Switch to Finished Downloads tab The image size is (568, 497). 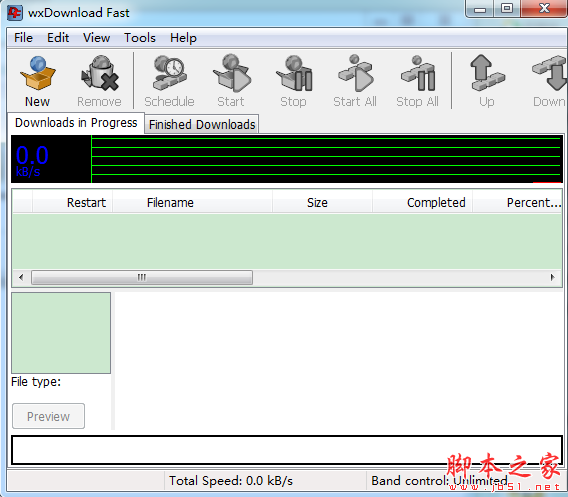point(202,124)
